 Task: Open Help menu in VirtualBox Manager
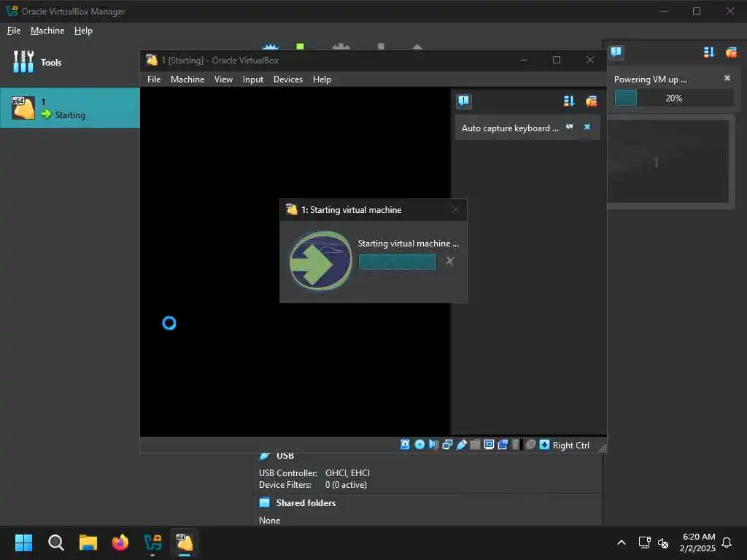pyautogui.click(x=83, y=31)
